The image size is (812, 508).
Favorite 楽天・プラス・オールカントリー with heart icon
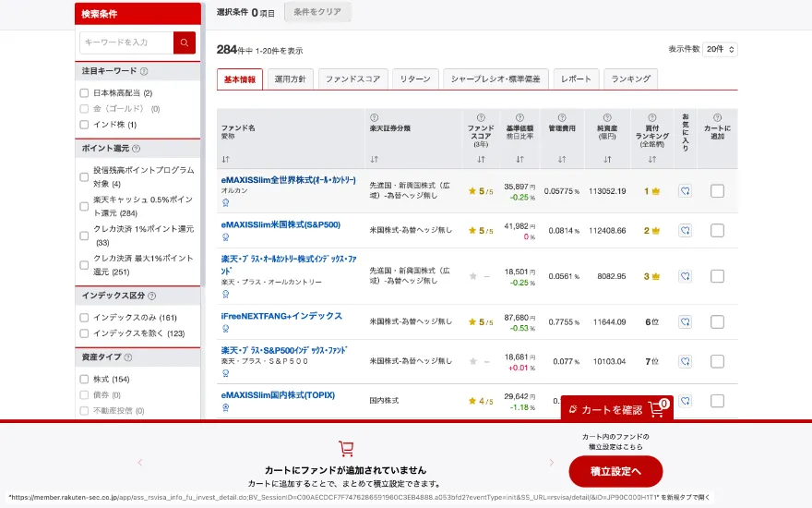coord(685,276)
